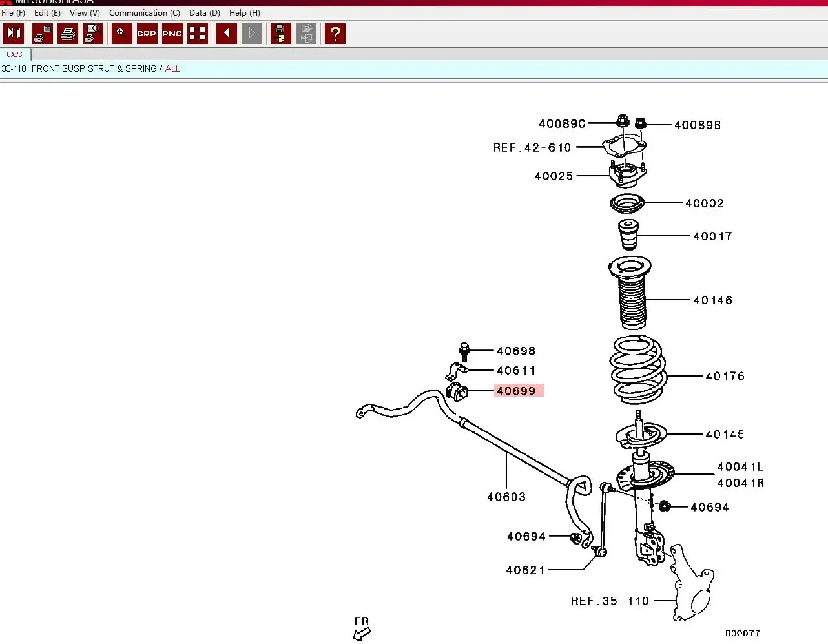Select part number 40603 for stabilizer bar
The width and height of the screenshot is (828, 644).
click(x=506, y=497)
